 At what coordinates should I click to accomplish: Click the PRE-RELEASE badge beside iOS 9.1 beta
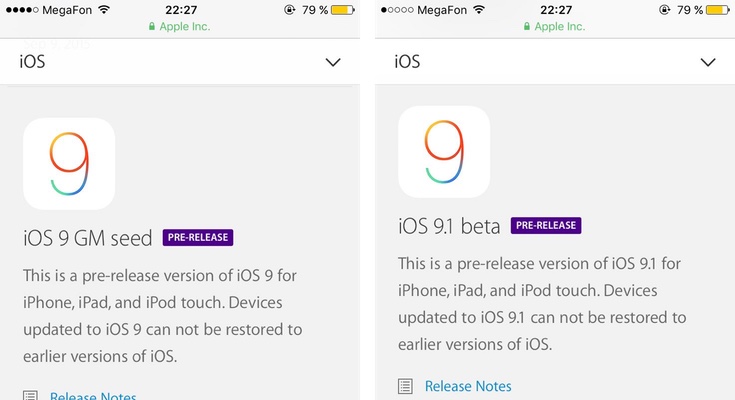(x=546, y=226)
